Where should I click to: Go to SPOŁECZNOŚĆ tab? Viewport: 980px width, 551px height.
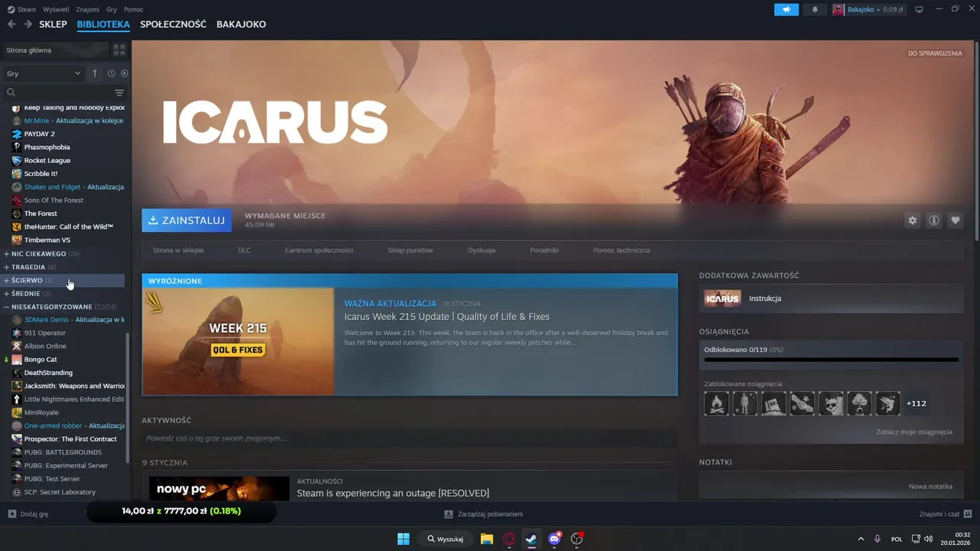pyautogui.click(x=173, y=24)
